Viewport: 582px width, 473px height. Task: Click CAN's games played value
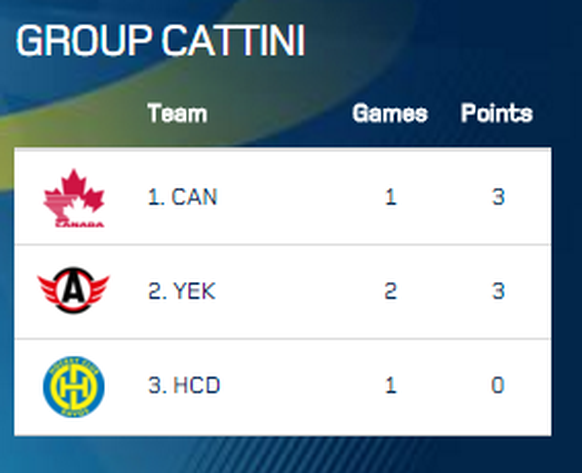(390, 197)
